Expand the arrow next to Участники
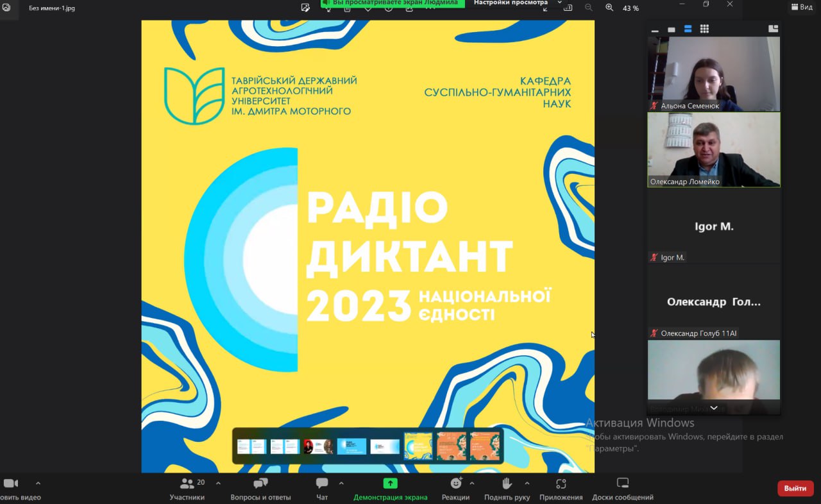Screen dimensions: 821x504 [218, 483]
